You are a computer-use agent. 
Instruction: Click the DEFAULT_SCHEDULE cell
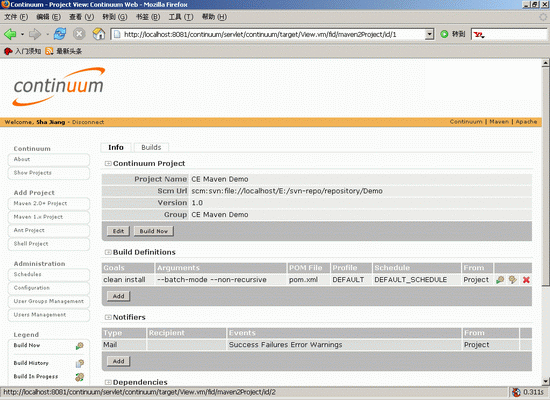[x=416, y=280]
